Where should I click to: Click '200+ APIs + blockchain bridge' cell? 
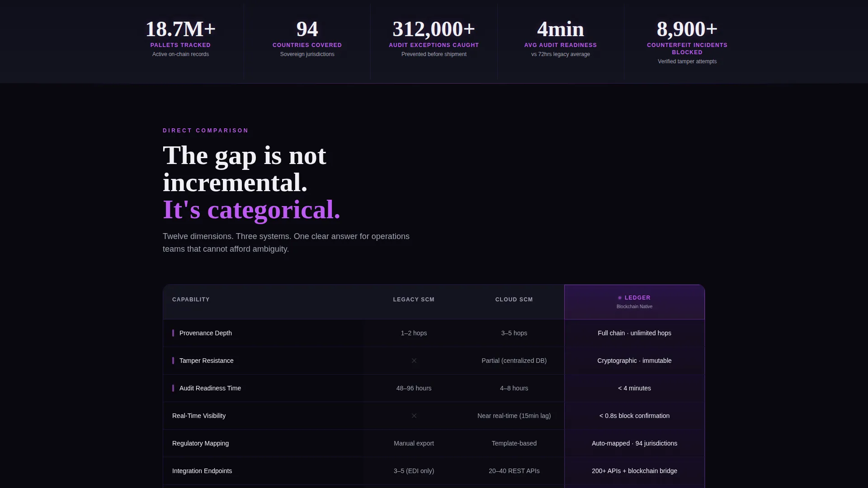pos(634,471)
